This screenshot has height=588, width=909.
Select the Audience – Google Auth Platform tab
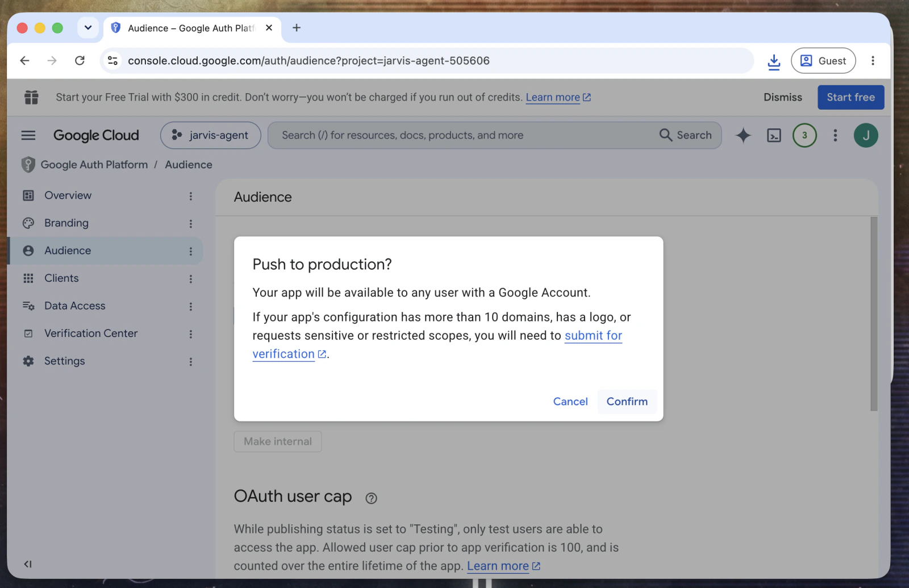coord(192,28)
